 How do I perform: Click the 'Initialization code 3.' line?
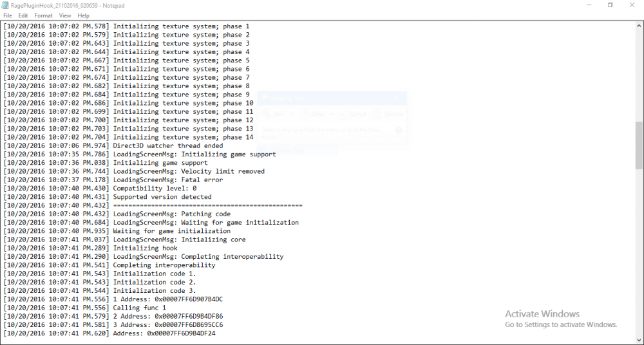pos(100,291)
